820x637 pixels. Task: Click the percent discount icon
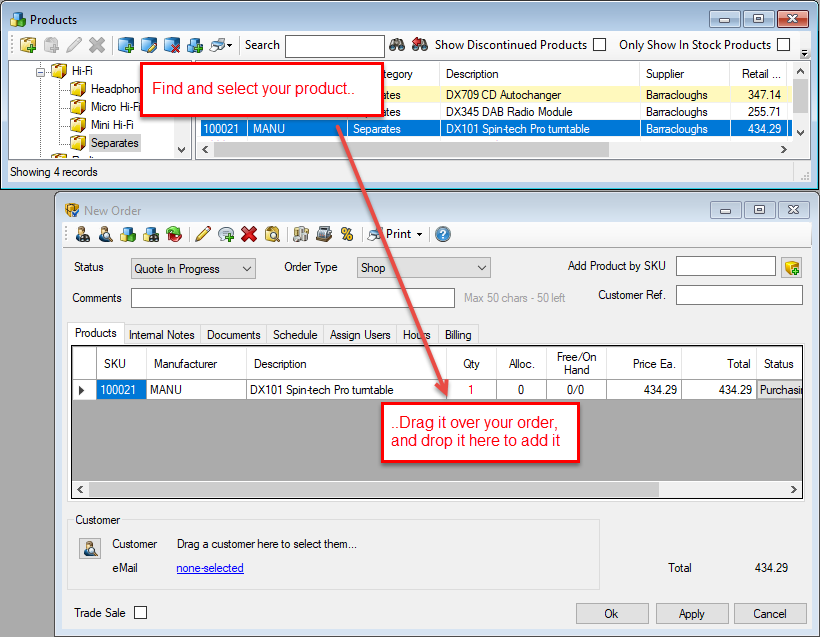(347, 234)
